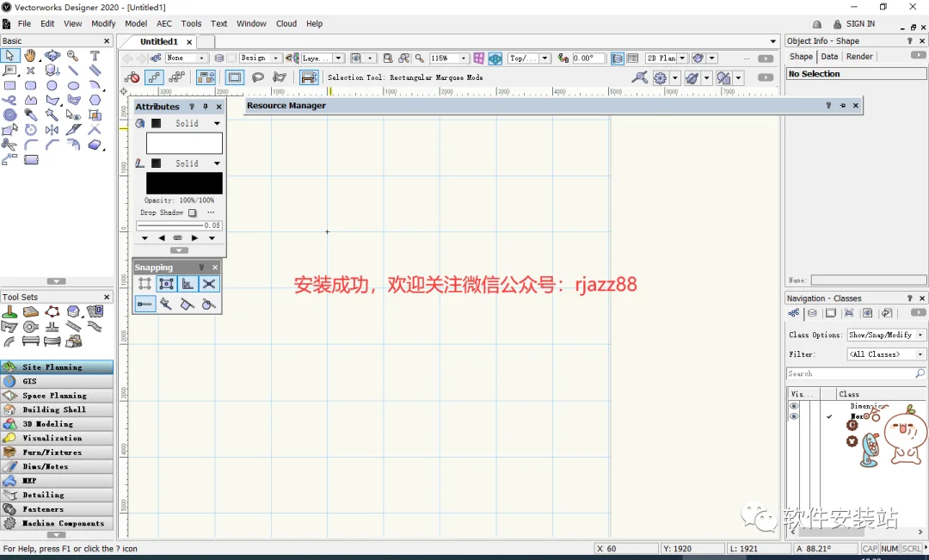Select the Callout tool
The height and width of the screenshot is (560, 929).
tap(9, 71)
